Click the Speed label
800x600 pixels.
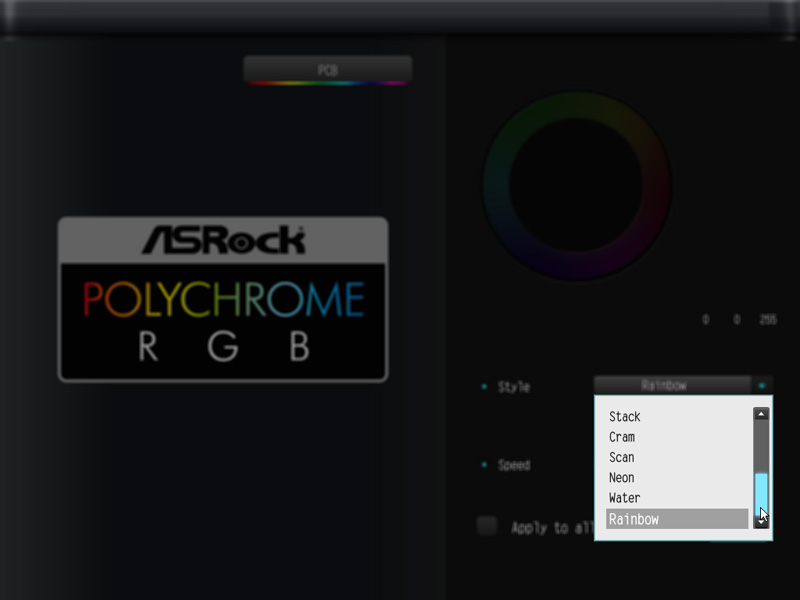[x=514, y=465]
